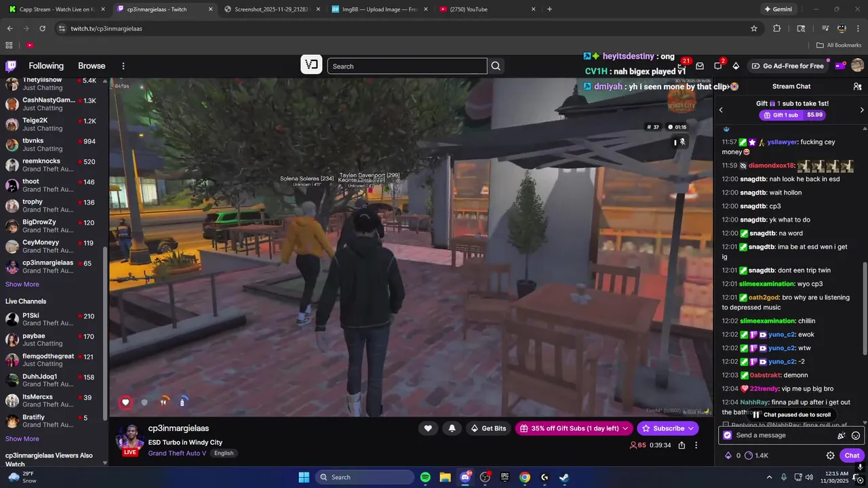This screenshot has height=488, width=868.
Task: Click the share stream icon
Action: point(682,445)
